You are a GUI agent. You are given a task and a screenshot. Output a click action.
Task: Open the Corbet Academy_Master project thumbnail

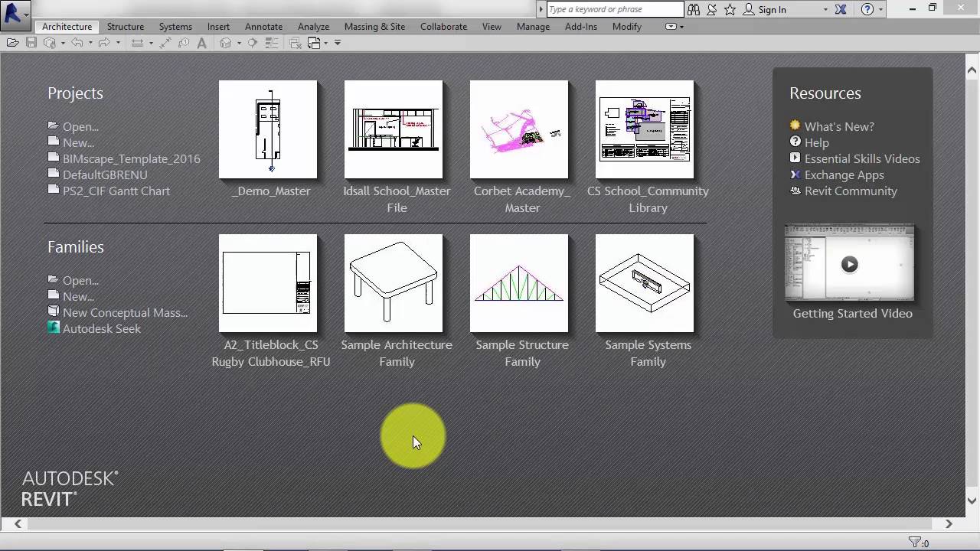[x=519, y=129]
